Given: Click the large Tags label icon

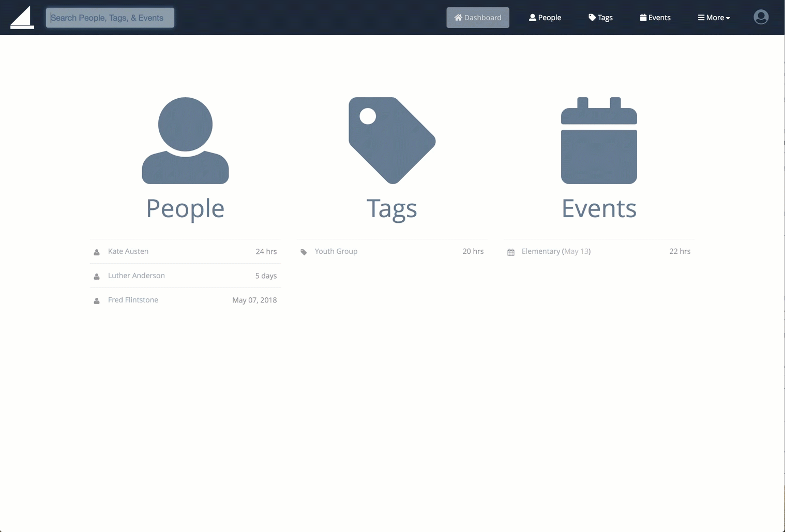Looking at the screenshot, I should pyautogui.click(x=392, y=140).
